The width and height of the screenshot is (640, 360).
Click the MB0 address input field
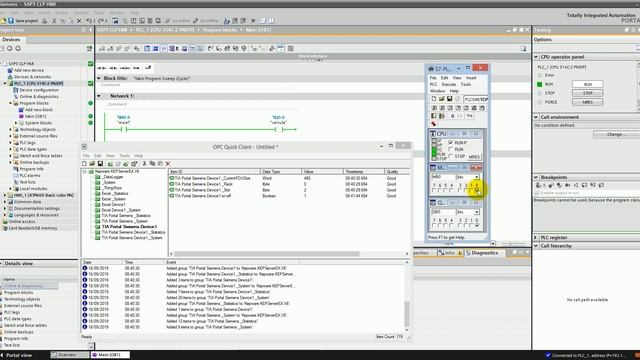click(444, 177)
